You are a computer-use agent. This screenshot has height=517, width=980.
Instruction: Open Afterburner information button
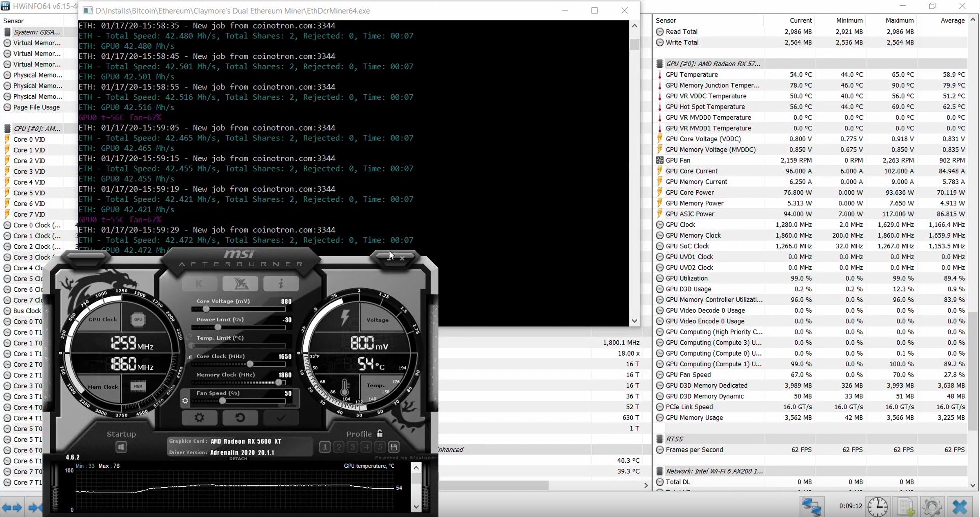(281, 283)
